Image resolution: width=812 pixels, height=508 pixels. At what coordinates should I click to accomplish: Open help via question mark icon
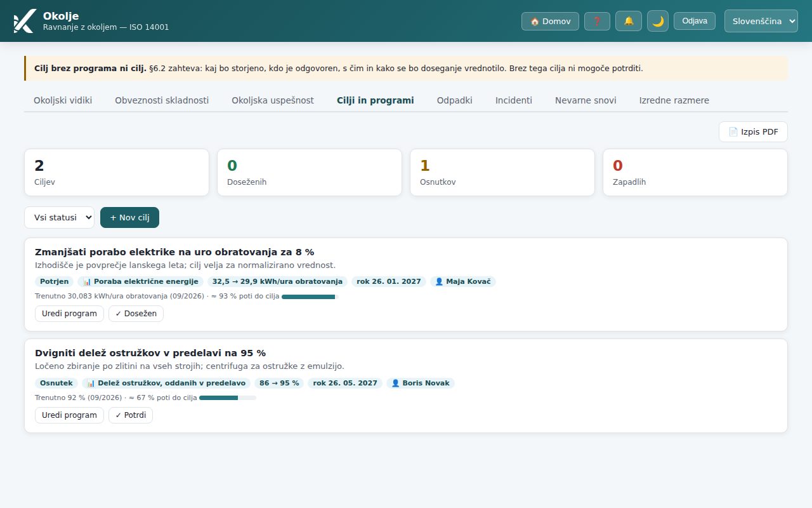pyautogui.click(x=597, y=21)
